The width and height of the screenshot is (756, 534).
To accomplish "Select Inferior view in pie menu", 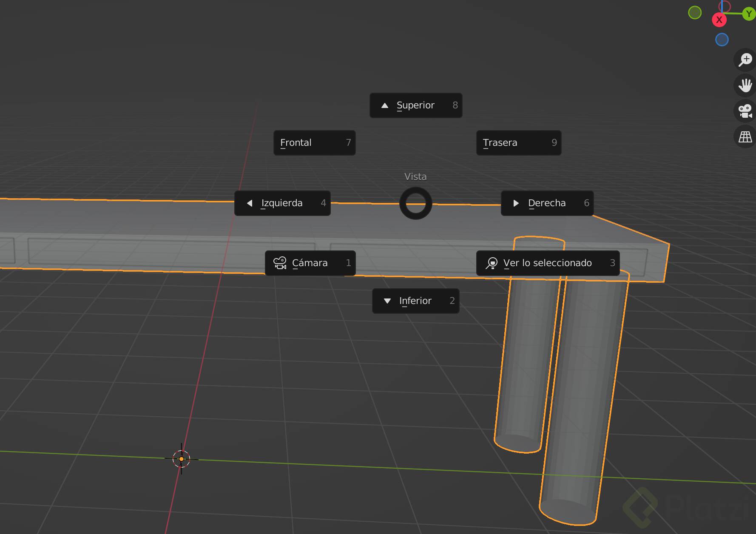I will pos(416,301).
